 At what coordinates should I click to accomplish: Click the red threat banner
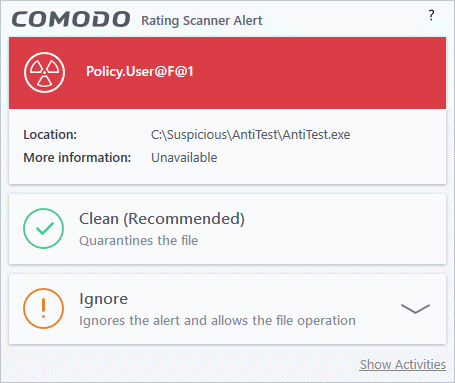coord(227,73)
